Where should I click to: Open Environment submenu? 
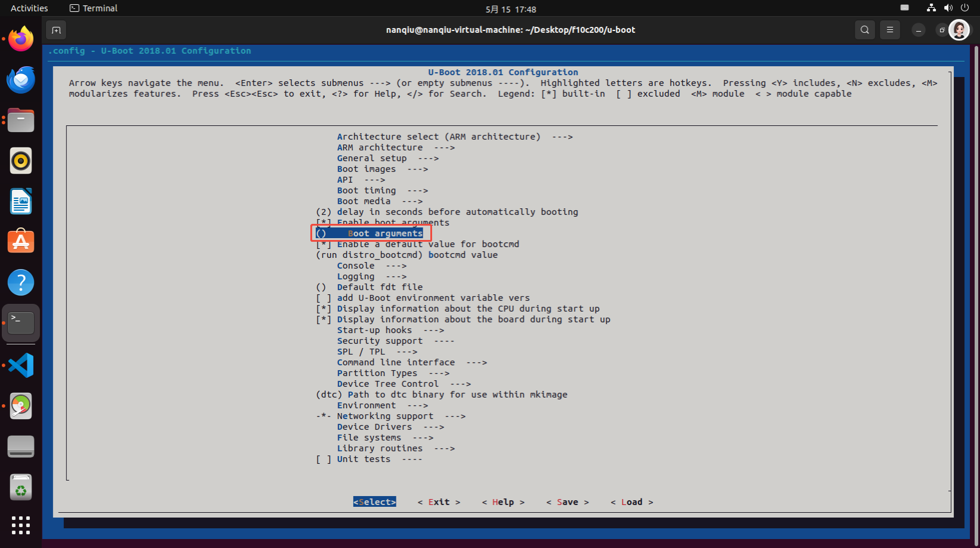(x=383, y=405)
